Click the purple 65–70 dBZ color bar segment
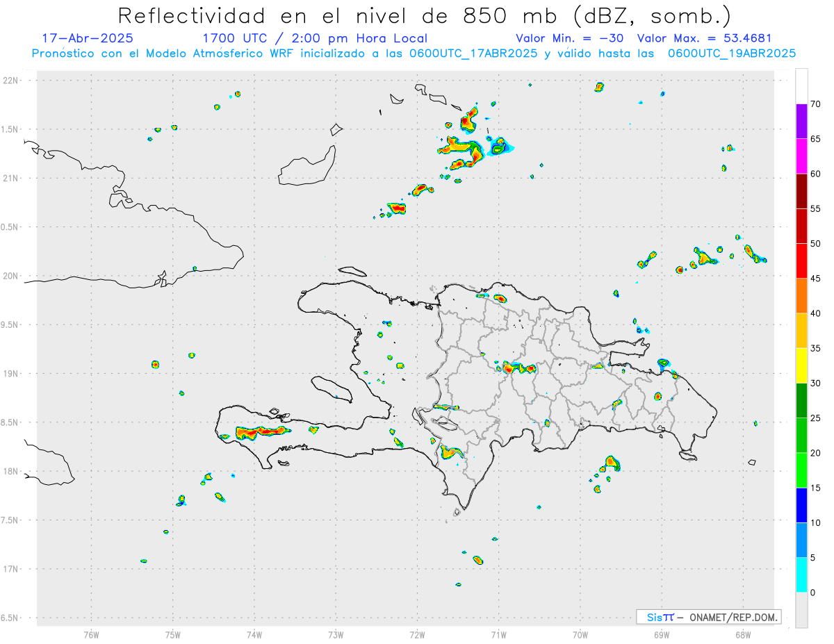 (x=801, y=122)
